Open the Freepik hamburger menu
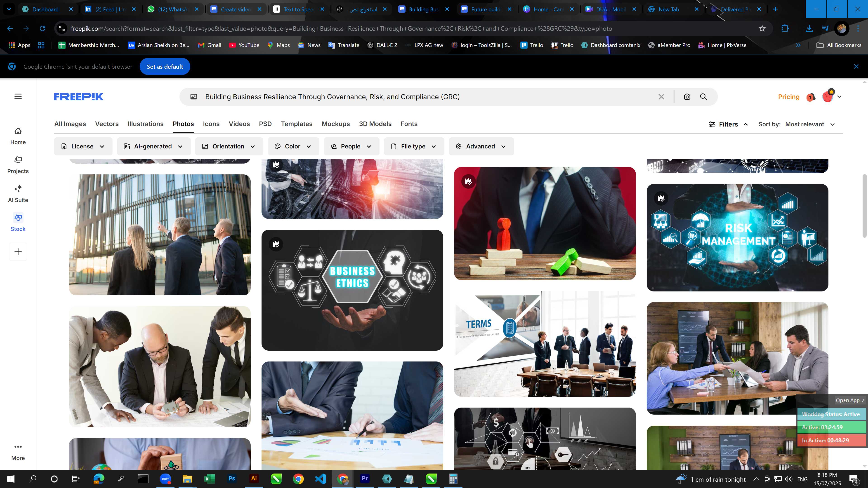 coord(18,97)
